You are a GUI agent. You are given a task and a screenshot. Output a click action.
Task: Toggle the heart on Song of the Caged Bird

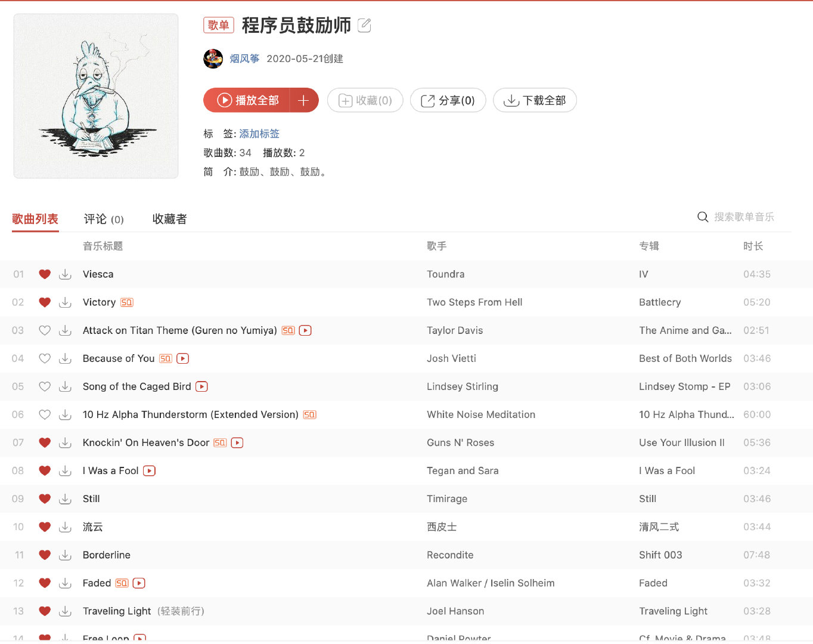[x=45, y=386]
